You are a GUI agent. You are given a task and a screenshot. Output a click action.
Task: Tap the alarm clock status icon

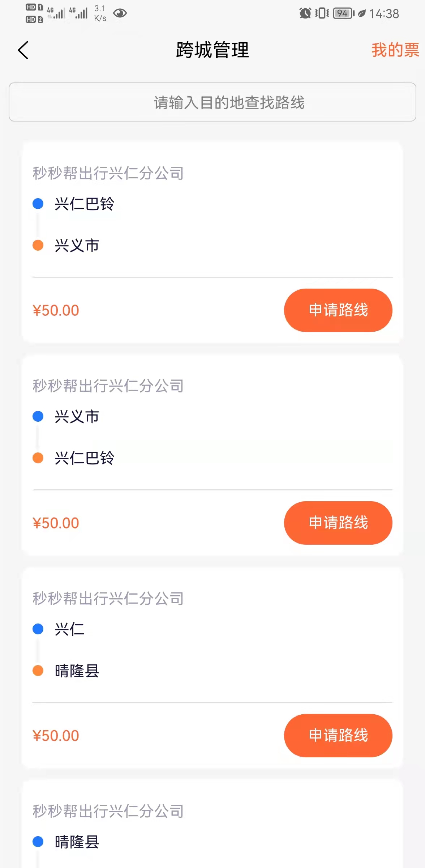click(305, 13)
